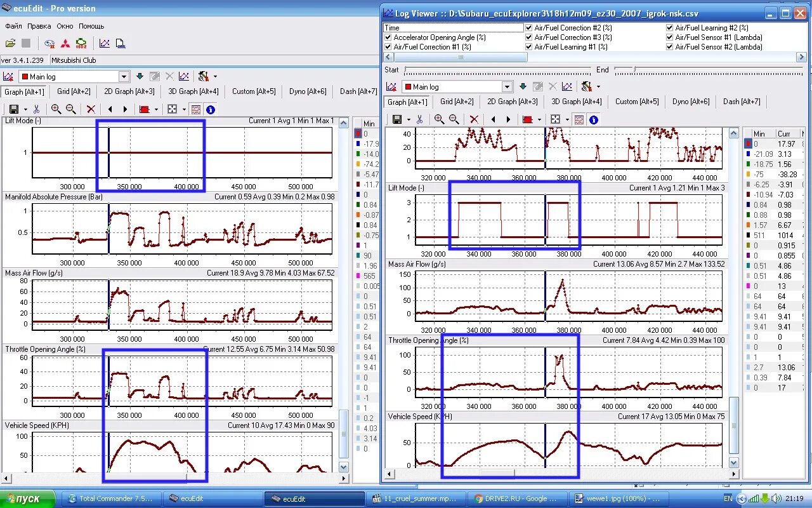Image resolution: width=812 pixels, height=508 pixels.
Task: Click the red X delete icon in ecuEdit graph toolbar
Action: click(91, 109)
